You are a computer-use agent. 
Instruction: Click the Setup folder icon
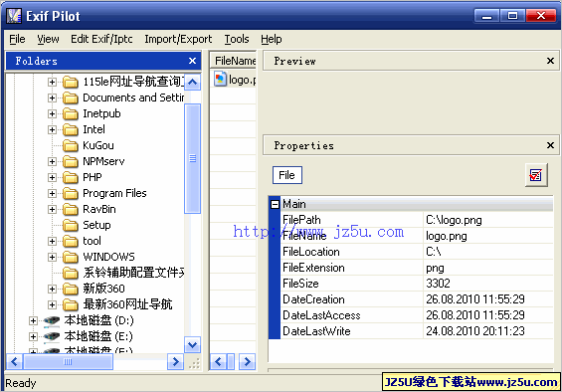[71, 225]
